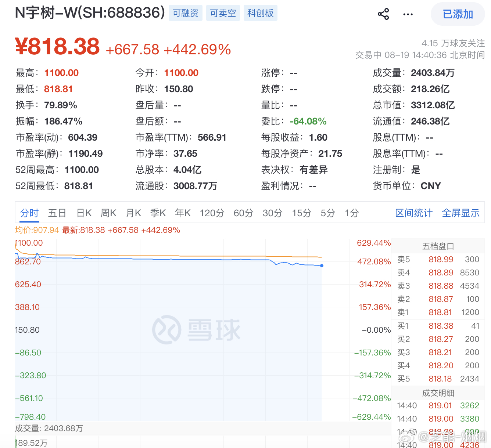Switch to the 120分 chart tab
This screenshot has width=491, height=448.
[212, 213]
